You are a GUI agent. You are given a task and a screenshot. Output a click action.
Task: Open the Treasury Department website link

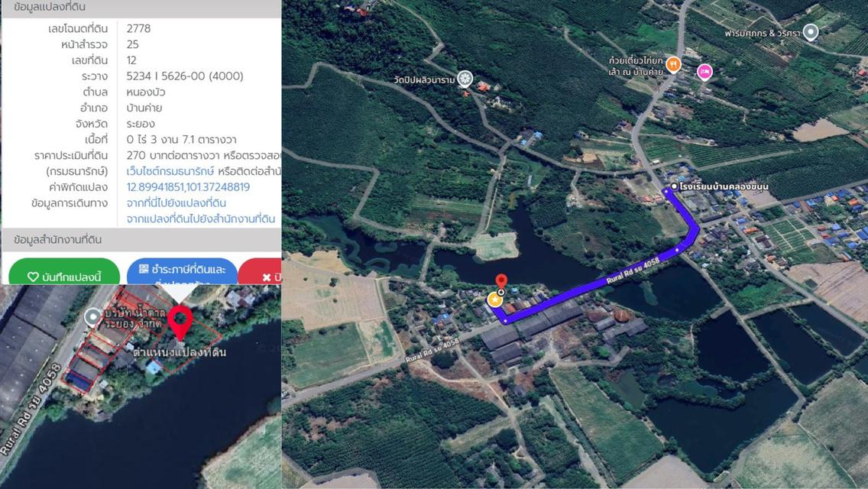pos(170,171)
